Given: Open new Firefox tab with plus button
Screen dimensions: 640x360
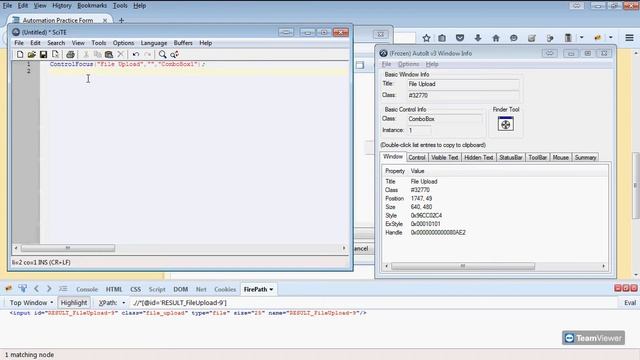Looking at the screenshot, I should point(121,20).
